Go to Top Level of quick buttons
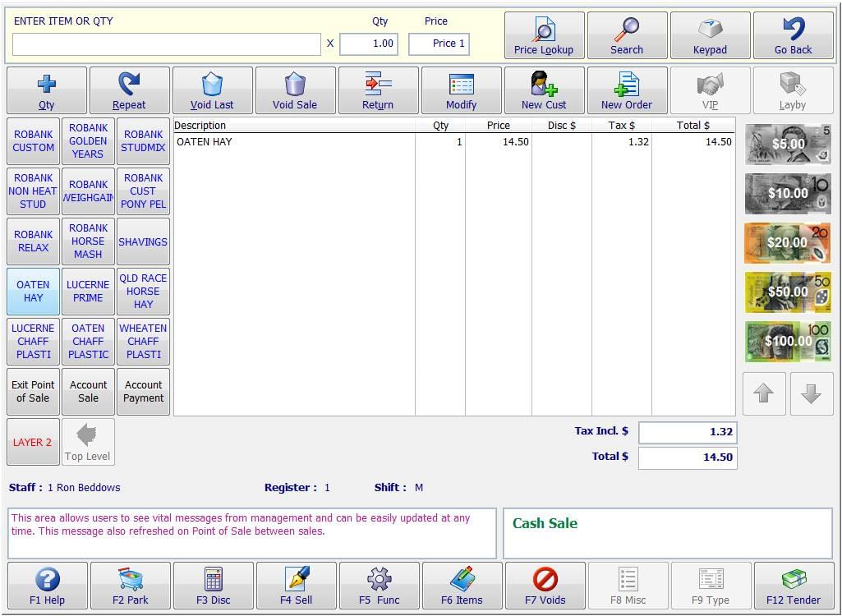842x616 pixels. pyautogui.click(x=88, y=441)
